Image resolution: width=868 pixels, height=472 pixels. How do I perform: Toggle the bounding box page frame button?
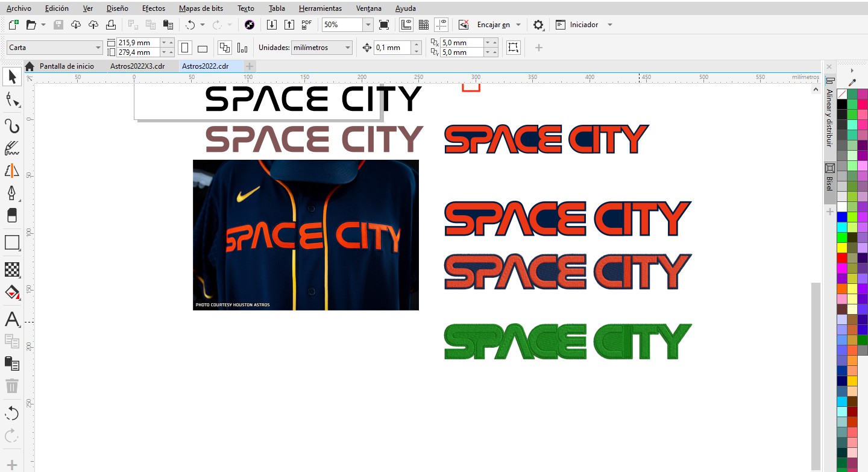pos(514,48)
